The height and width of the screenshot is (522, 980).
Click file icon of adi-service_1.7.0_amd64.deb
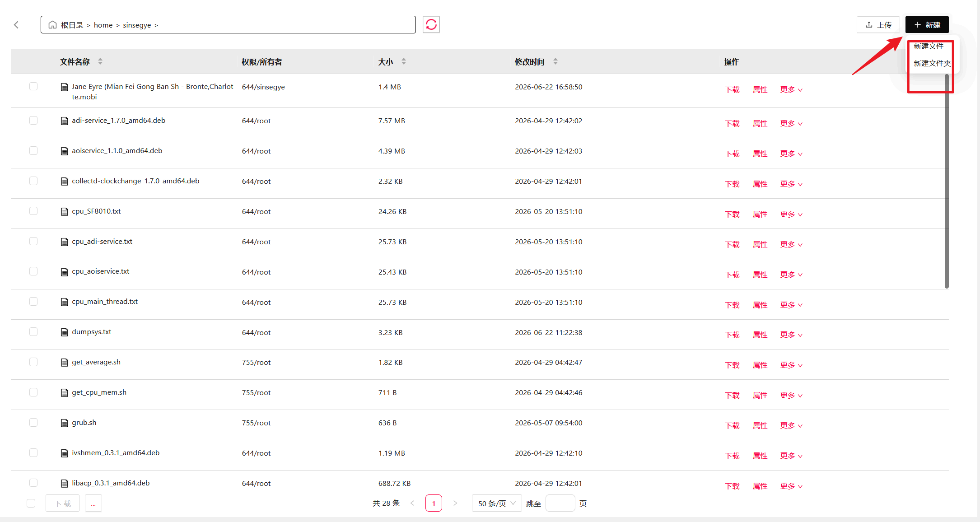[65, 121]
